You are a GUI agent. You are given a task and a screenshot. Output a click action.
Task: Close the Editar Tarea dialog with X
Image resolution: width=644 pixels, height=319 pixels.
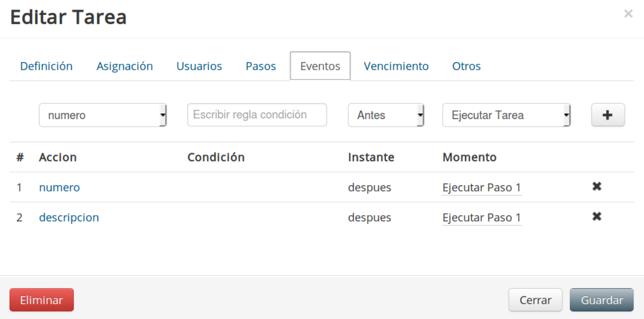pyautogui.click(x=628, y=14)
